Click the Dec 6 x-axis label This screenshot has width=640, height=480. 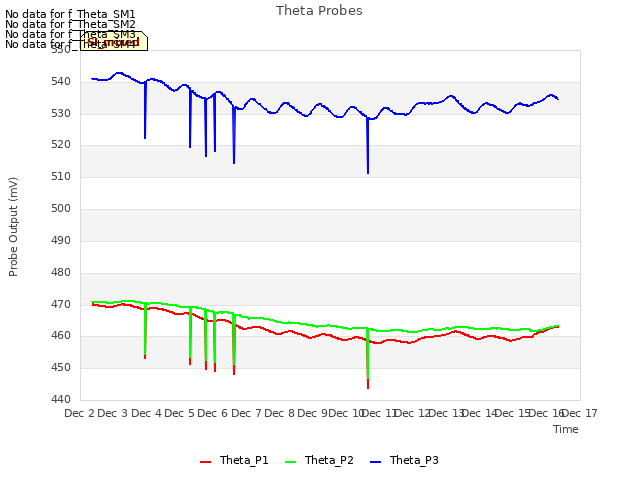pos(212,413)
